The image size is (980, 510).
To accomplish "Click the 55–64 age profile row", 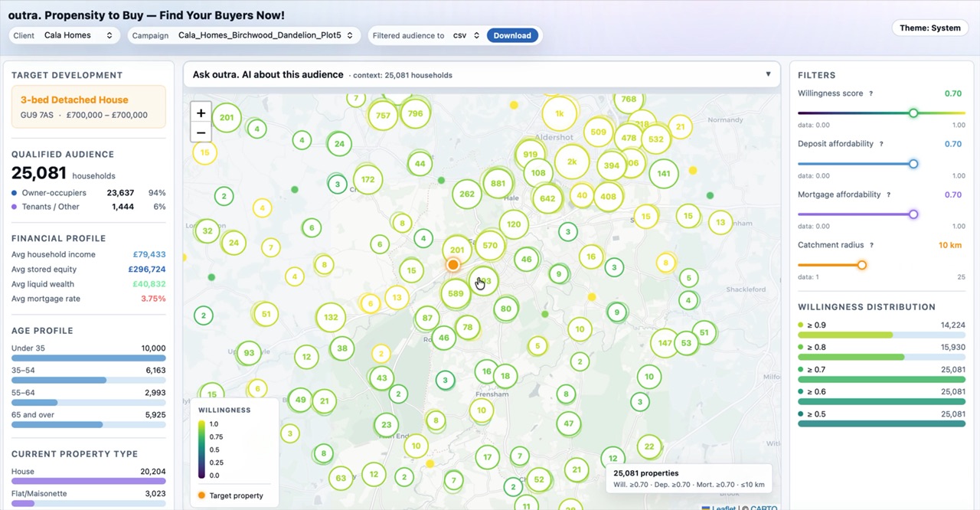I will [89, 397].
